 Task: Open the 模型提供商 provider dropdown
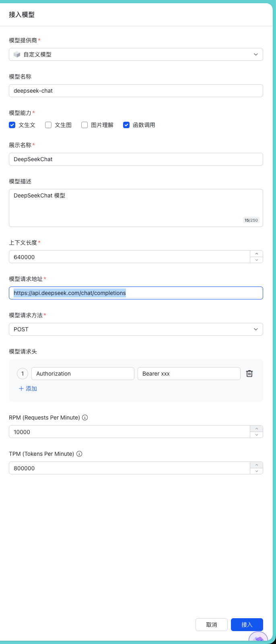(136, 54)
